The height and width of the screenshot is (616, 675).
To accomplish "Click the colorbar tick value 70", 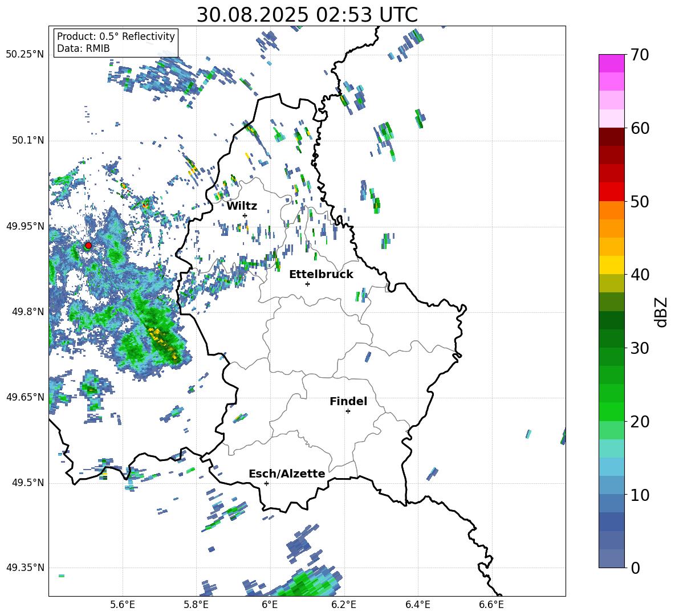I will click(640, 55).
